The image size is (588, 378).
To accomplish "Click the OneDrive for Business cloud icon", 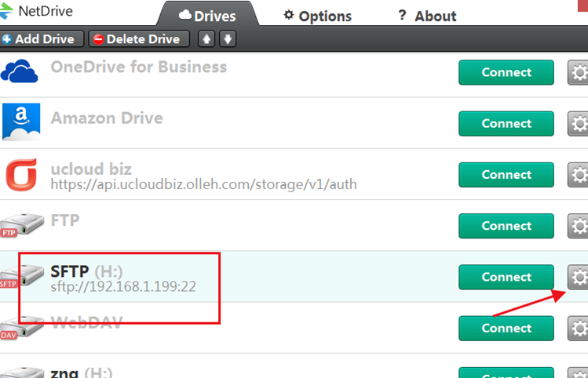I will click(x=19, y=71).
